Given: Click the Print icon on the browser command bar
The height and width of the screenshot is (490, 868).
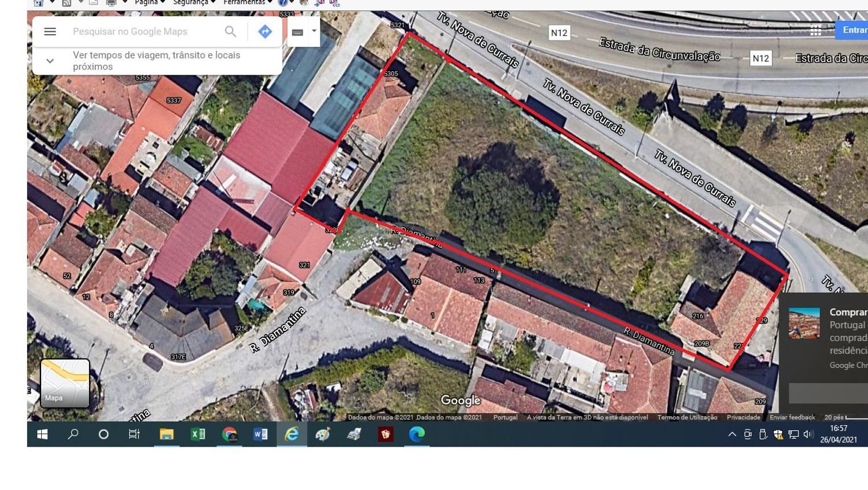Looking at the screenshot, I should [x=111, y=2].
